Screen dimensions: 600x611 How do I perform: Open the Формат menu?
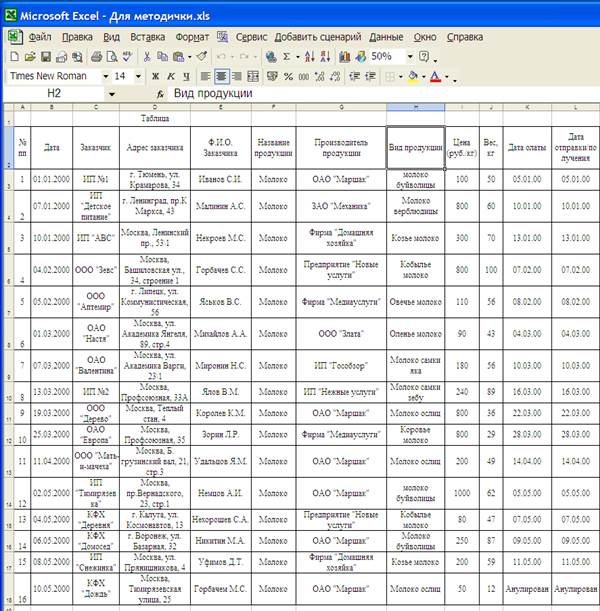pyautogui.click(x=192, y=37)
